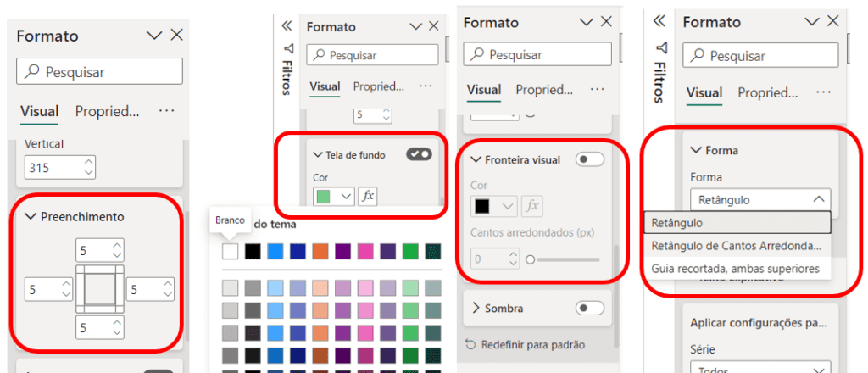The image size is (868, 373).
Task: Click the magnifier icon in Preenchimento panel search
Action: pyautogui.click(x=31, y=72)
